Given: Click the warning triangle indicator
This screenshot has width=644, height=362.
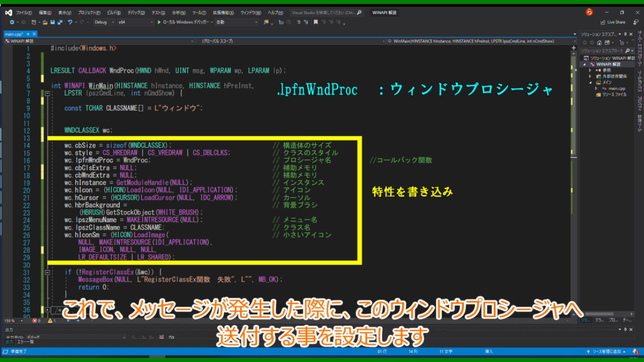Looking at the screenshot, I should (x=50, y=321).
